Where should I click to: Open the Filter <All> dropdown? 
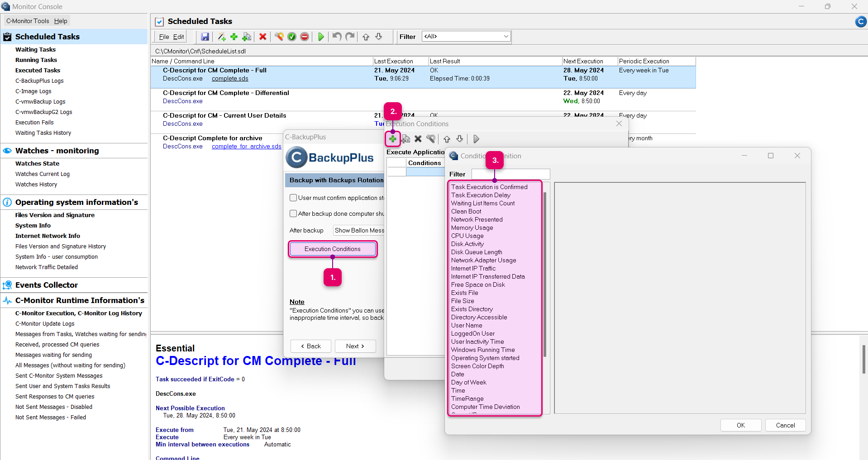pyautogui.click(x=466, y=36)
